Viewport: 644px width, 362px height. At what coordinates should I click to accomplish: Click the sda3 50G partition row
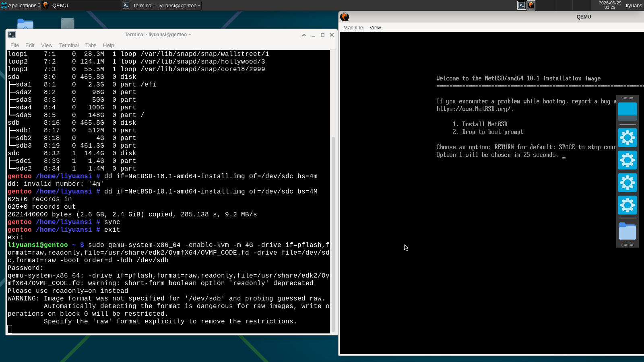72,100
